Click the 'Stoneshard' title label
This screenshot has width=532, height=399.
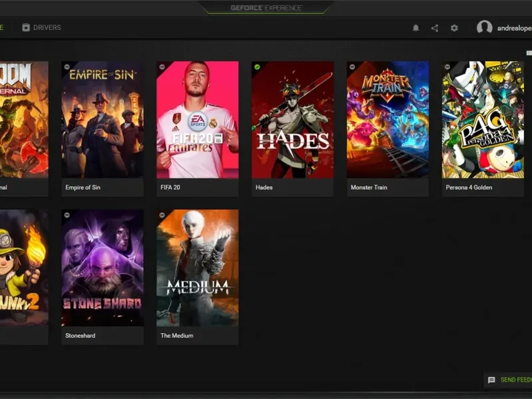click(80, 336)
